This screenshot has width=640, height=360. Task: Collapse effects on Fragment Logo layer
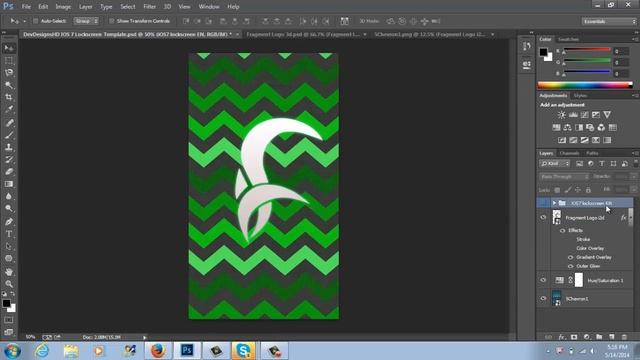point(631,218)
